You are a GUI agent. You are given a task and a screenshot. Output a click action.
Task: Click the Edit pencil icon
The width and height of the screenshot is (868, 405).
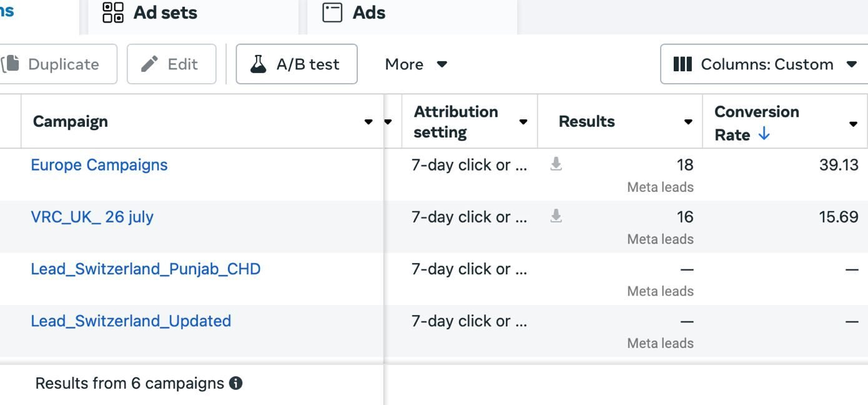click(150, 64)
